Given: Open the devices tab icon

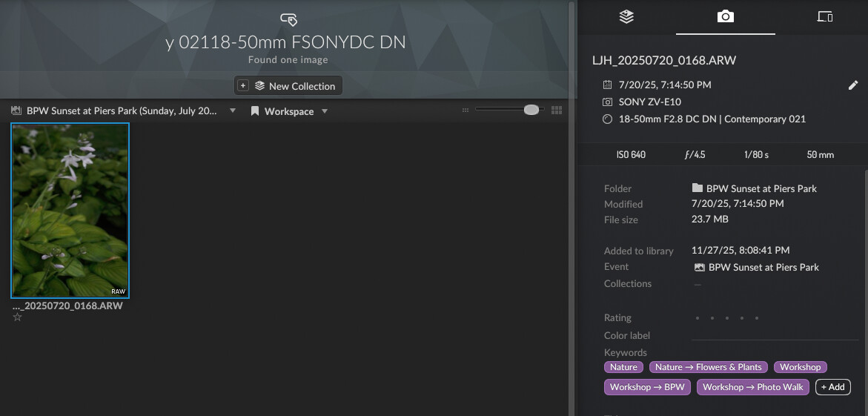Looking at the screenshot, I should point(824,16).
